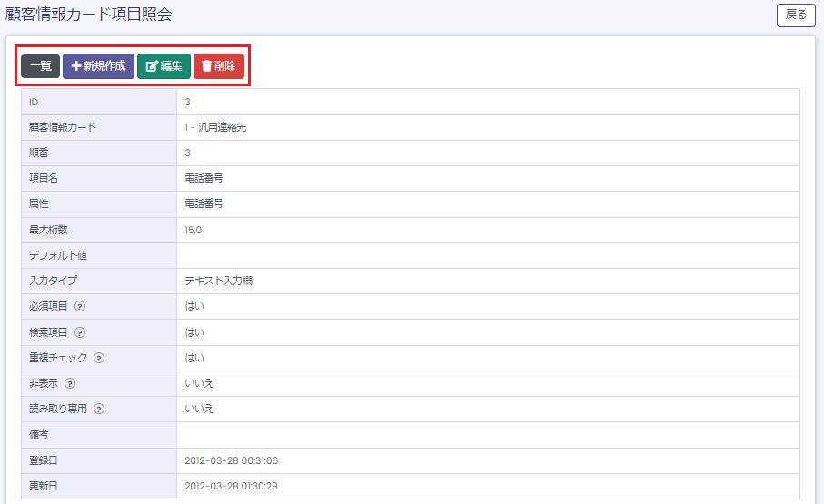Click the 更新日 timestamp 2012-03-28 01:30:29

point(231,486)
